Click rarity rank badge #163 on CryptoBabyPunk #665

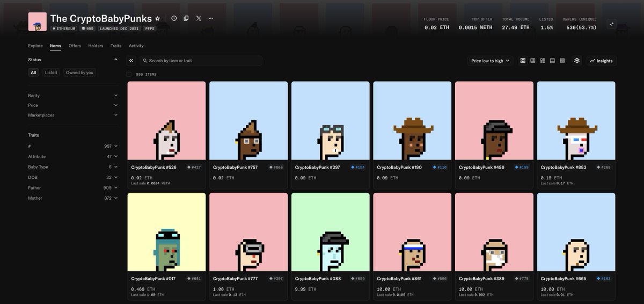click(604, 279)
